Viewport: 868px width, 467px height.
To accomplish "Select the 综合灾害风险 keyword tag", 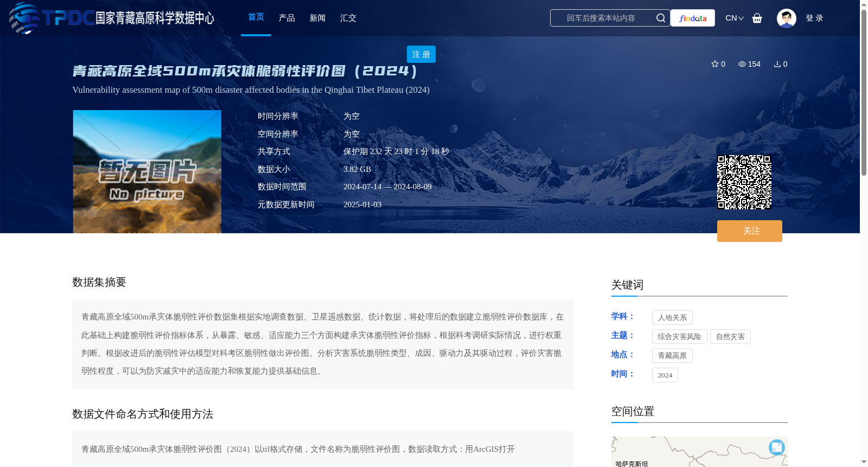I will [679, 336].
